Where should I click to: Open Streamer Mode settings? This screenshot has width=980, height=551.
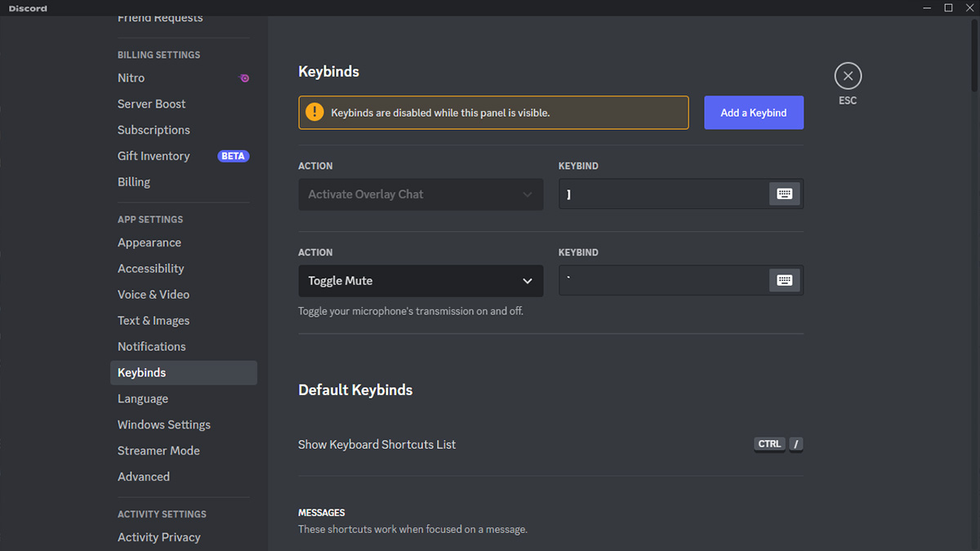158,450
